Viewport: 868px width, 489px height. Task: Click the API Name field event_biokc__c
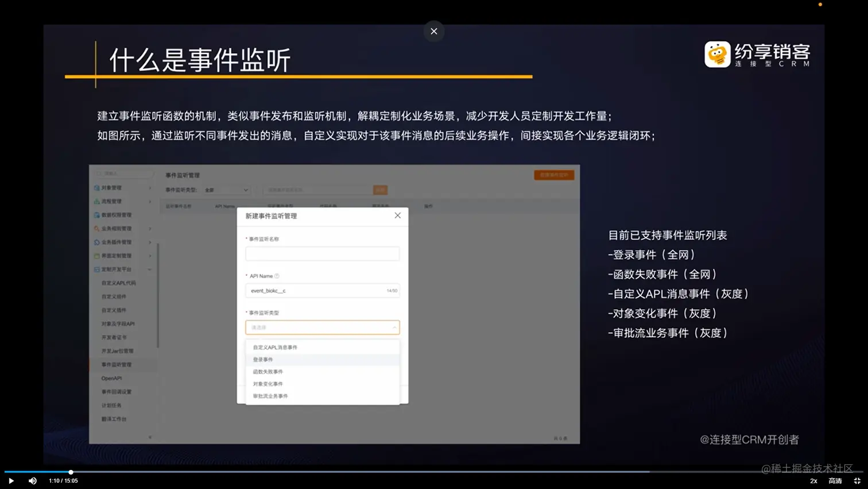point(323,291)
